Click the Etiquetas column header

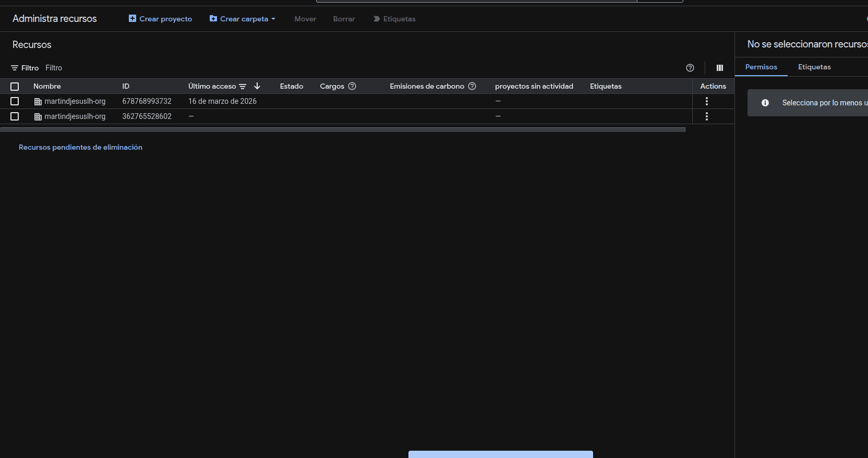[606, 86]
